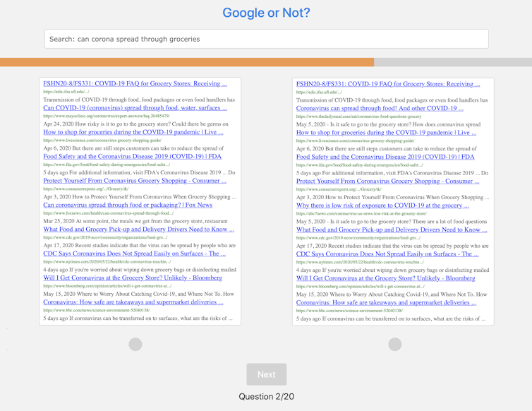532x411 pixels.
Task: Open right panel's 'CDC Says Coronavirus' link
Action: (387, 254)
